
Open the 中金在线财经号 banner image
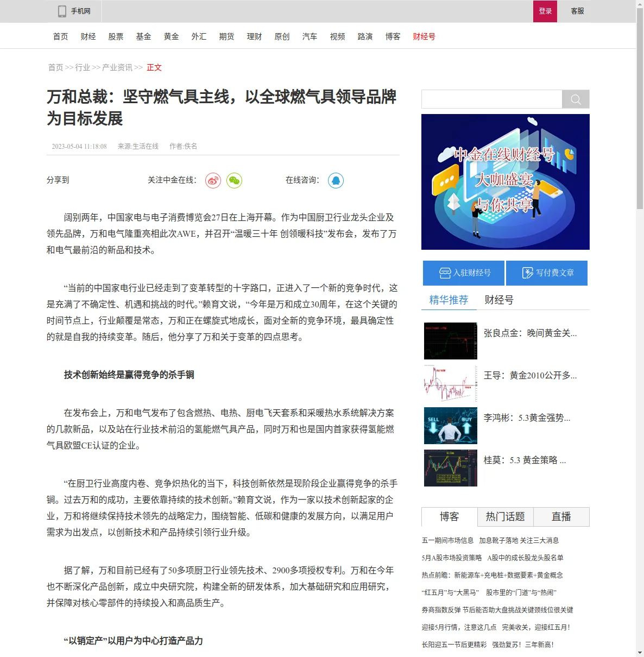pos(506,182)
